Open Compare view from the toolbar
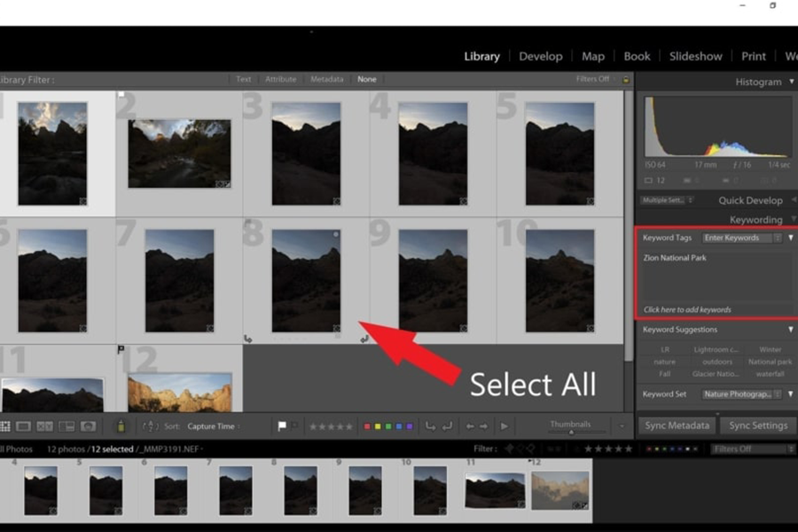This screenshot has width=798, height=532. coord(44,426)
